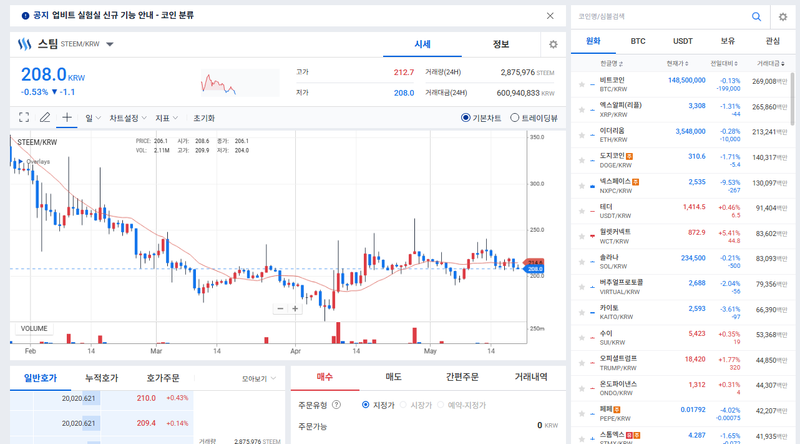Toggle favorite star for 월렛커넥트
Screen dimensions: 800x444
click(582, 236)
